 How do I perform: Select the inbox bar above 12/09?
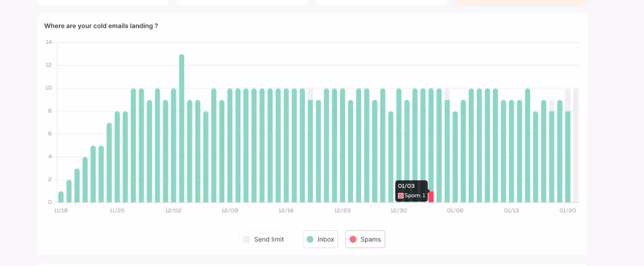point(230,145)
